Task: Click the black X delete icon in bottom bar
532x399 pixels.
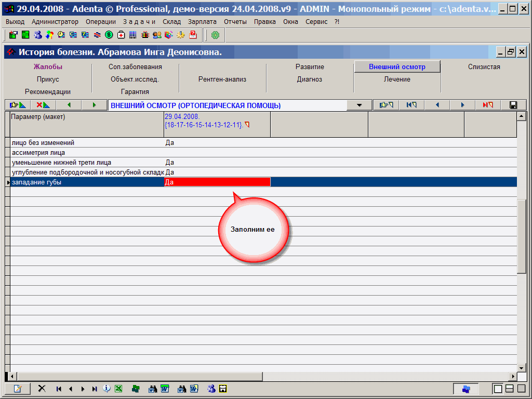Action: [42, 389]
